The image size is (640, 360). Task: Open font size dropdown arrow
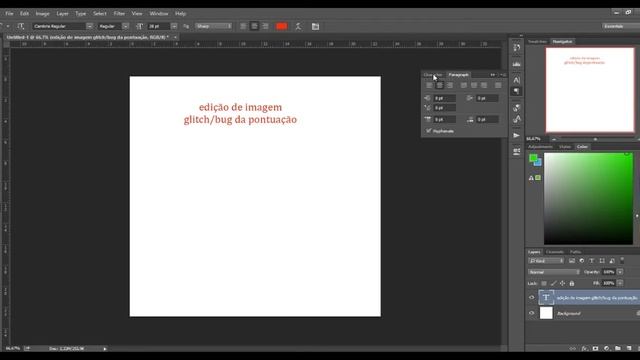pyautogui.click(x=174, y=26)
